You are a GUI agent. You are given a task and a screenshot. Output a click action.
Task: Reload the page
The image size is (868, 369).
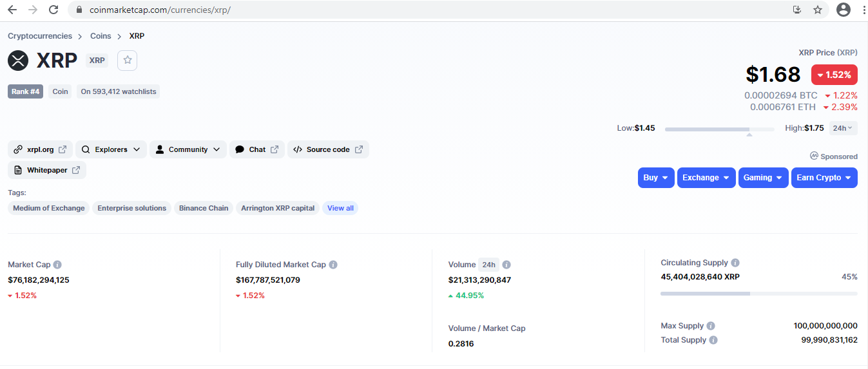point(53,10)
